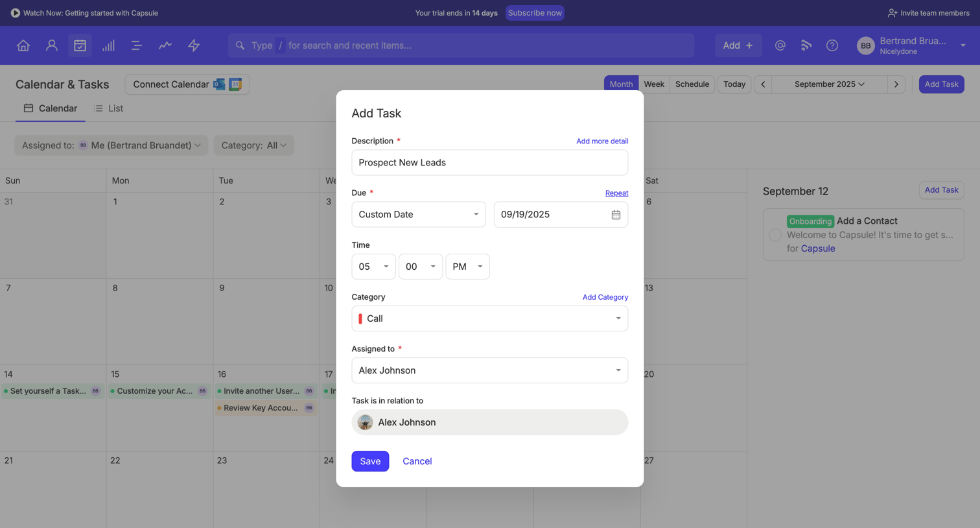Open the Calendar & Tasks nav icon
The width and height of the screenshot is (980, 528).
coord(80,45)
